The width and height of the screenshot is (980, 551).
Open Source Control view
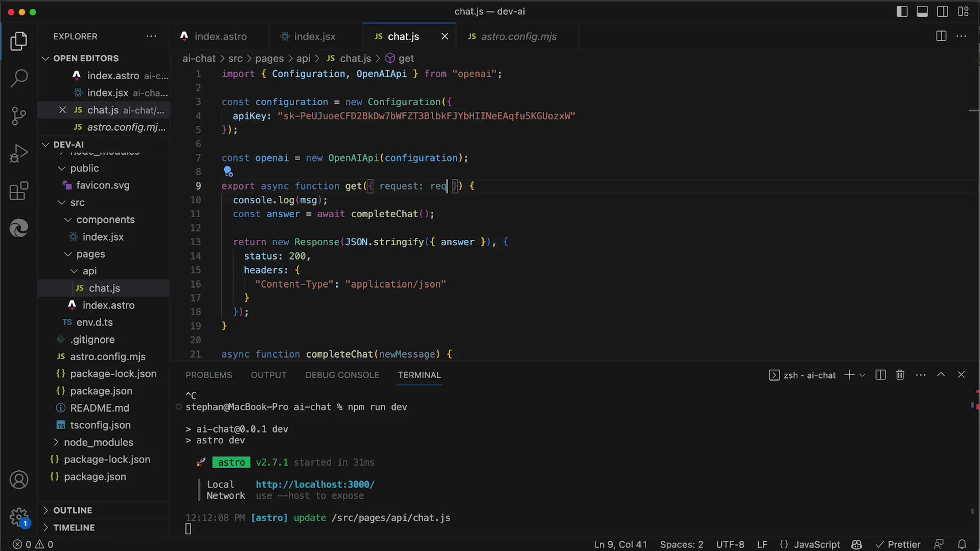(x=19, y=116)
